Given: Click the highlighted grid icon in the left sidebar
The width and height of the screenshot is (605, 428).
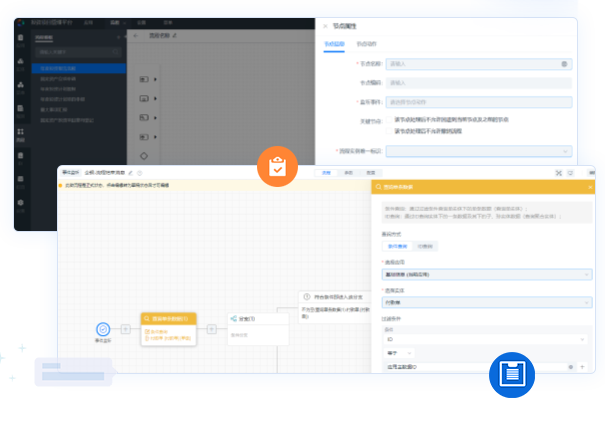Looking at the screenshot, I should pyautogui.click(x=21, y=133).
